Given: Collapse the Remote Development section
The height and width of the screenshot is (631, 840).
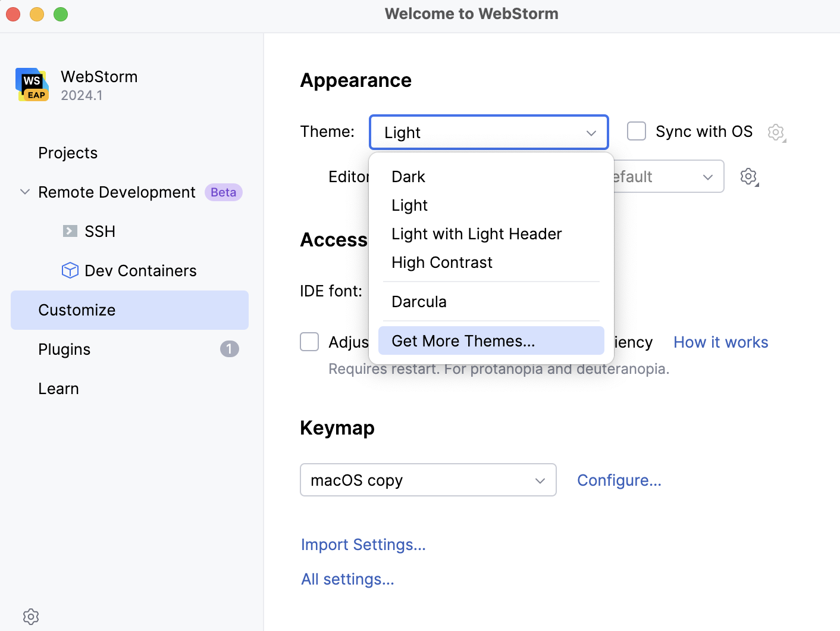Looking at the screenshot, I should pyautogui.click(x=24, y=192).
